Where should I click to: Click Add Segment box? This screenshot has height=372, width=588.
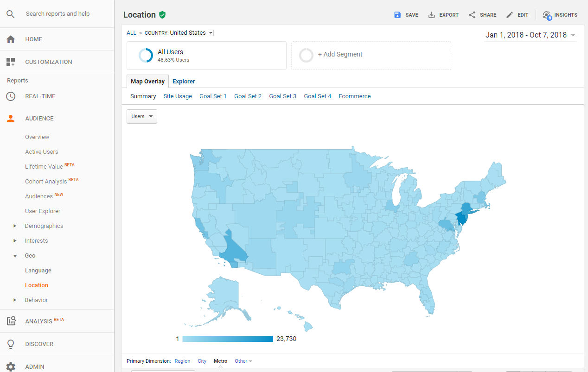[371, 55]
